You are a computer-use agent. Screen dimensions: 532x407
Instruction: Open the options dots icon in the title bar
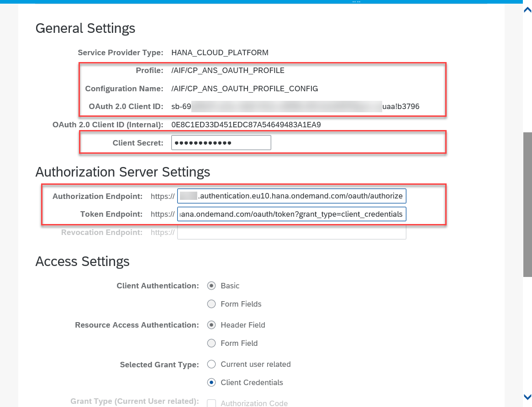click(x=356, y=2)
